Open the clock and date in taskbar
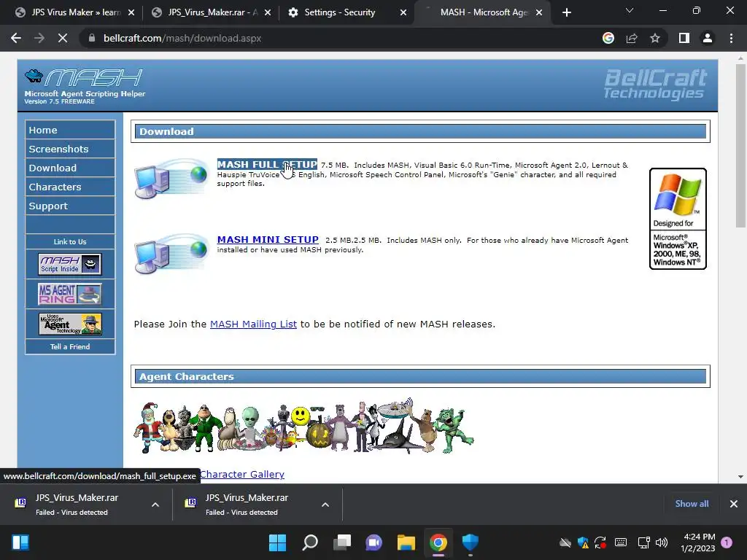The image size is (747, 560). 698,542
